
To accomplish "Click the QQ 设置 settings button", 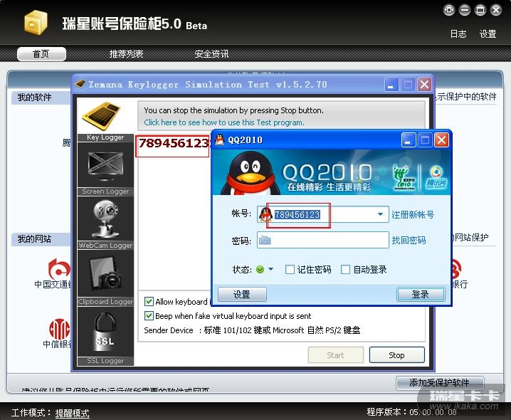I will pos(242,295).
